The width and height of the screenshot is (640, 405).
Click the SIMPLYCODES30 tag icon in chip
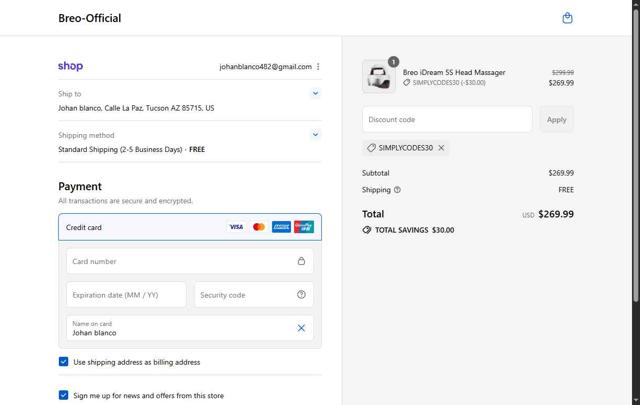371,148
